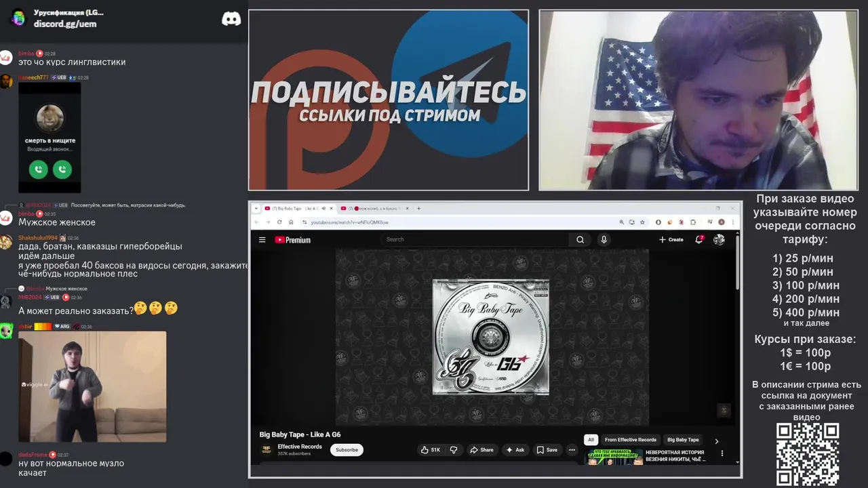Open the Effective Records channel avatar
This screenshot has height=488, width=868.
tap(267, 449)
